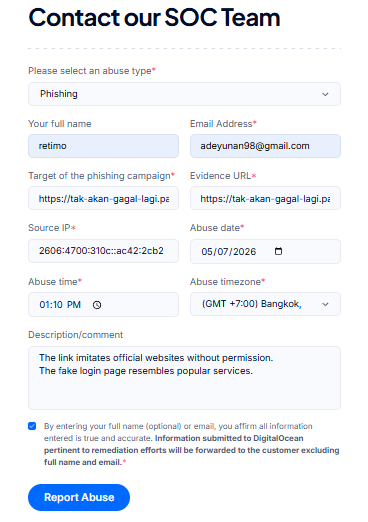Open the (GMT +7:00) Bangkok timezone selector

265,304
